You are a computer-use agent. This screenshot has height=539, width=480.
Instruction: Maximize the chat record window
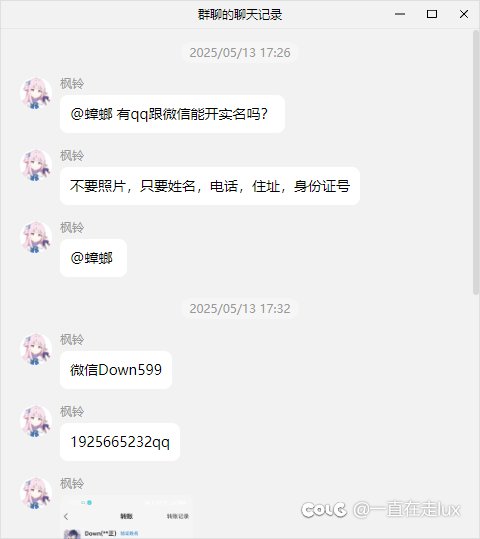click(432, 14)
